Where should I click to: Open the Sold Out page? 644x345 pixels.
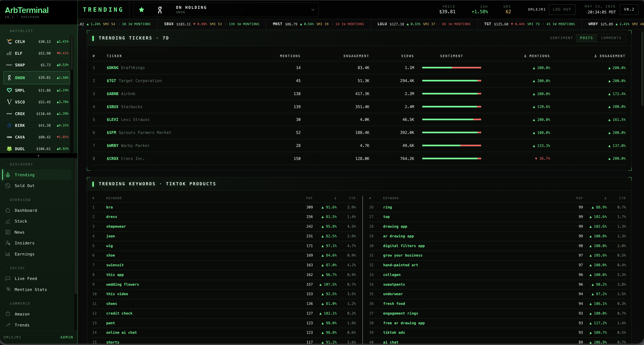tap(37, 186)
